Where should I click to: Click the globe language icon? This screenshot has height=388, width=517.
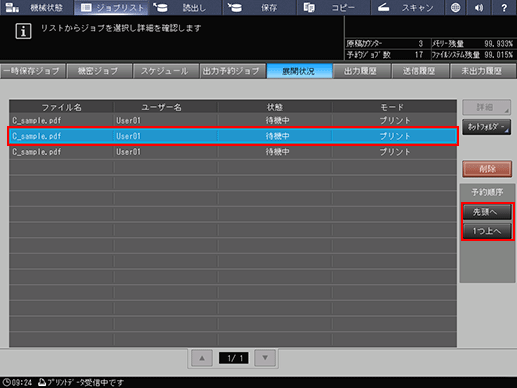point(455,7)
